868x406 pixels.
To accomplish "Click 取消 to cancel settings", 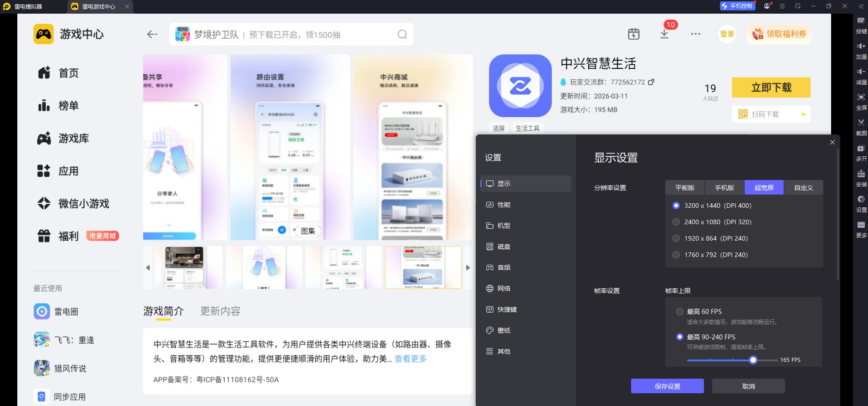I will [x=749, y=386].
